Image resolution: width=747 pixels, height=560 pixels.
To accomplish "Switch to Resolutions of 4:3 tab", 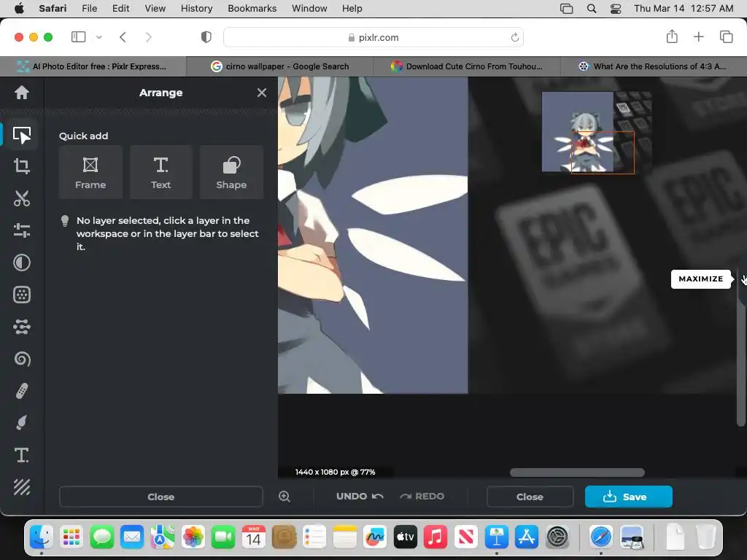I will pyautogui.click(x=654, y=66).
